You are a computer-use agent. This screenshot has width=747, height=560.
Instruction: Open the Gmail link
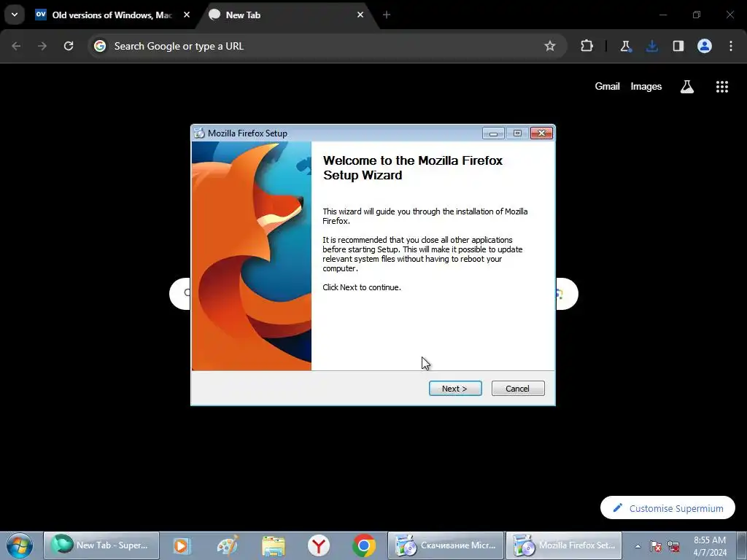(x=607, y=87)
